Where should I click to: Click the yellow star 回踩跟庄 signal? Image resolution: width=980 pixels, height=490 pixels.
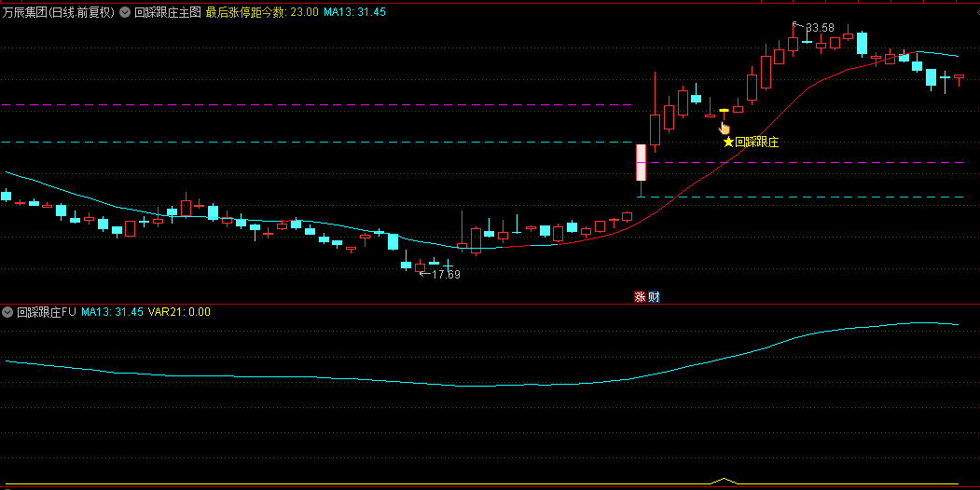[x=752, y=143]
